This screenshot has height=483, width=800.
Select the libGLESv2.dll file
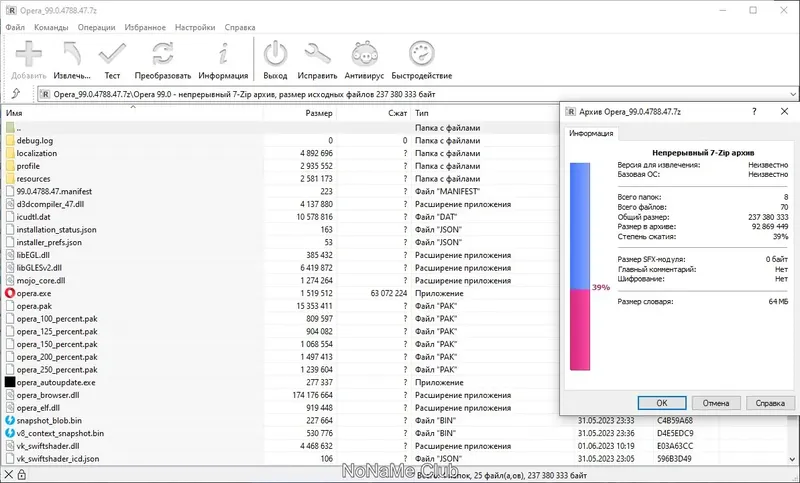click(39, 268)
